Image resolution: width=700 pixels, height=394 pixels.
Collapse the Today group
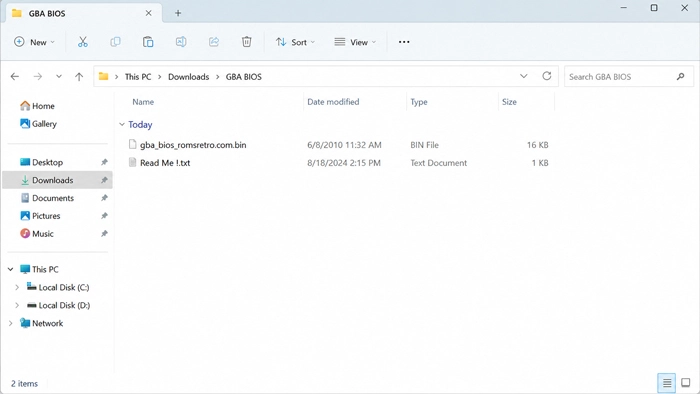tap(121, 124)
